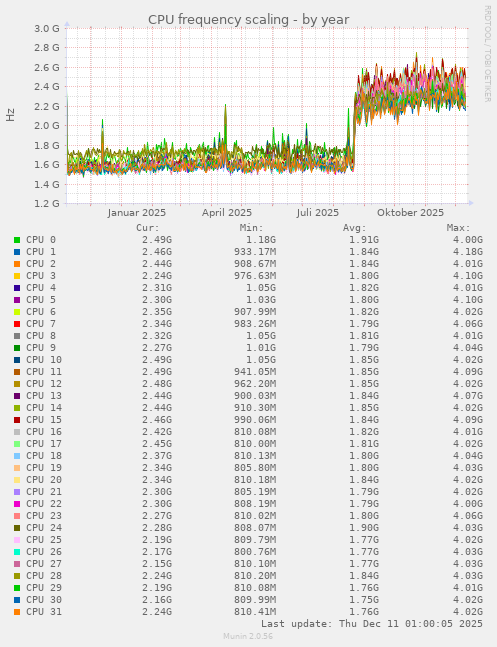Viewport: 497px width, 647px height.
Task: Click the 'Max:' column header
Action: point(458,228)
